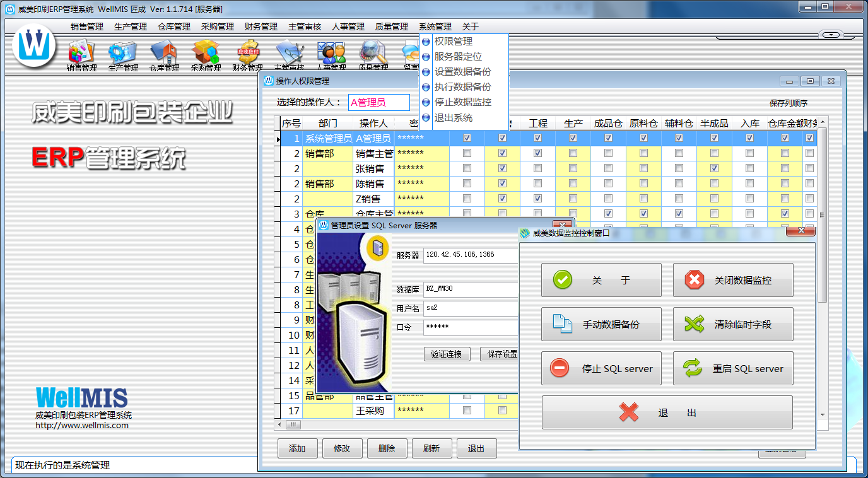
Task: Toggle 入库 checkbox for 销售主管 row
Action: pos(749,153)
